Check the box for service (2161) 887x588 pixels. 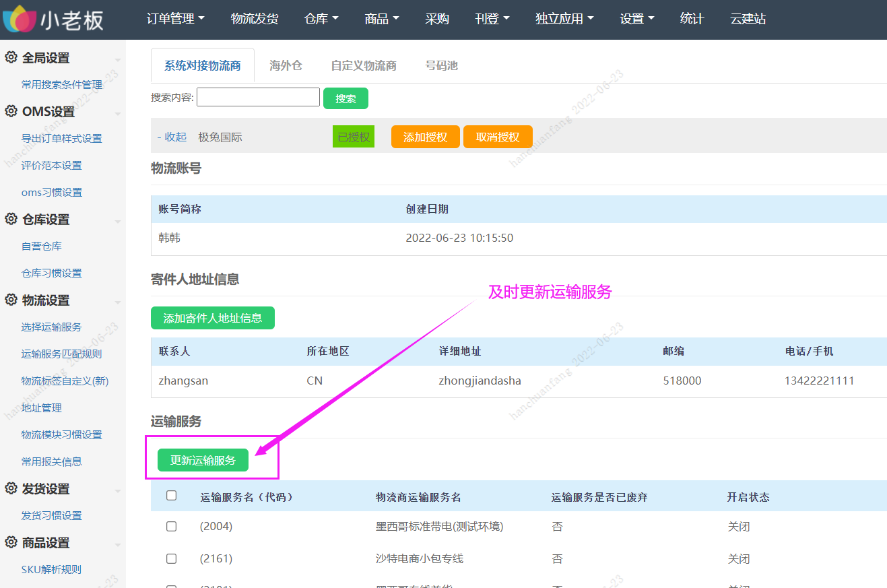click(x=171, y=559)
